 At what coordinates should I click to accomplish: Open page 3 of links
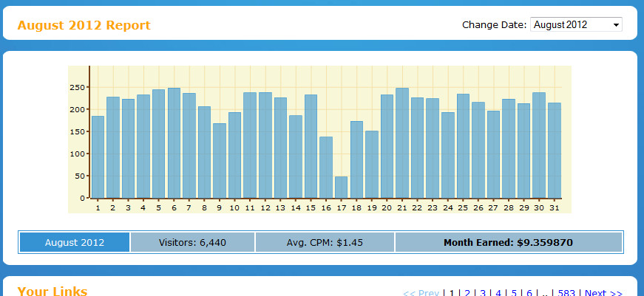click(x=483, y=293)
